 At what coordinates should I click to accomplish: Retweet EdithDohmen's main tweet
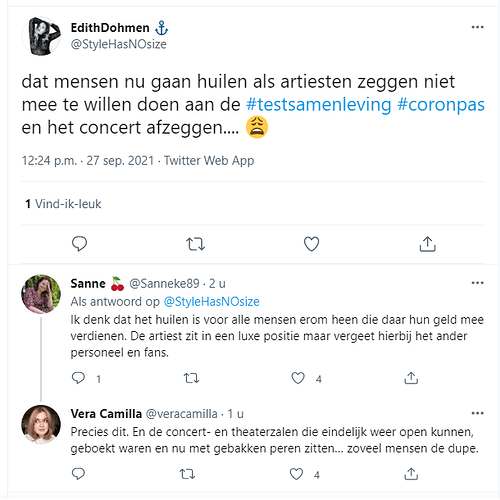195,244
